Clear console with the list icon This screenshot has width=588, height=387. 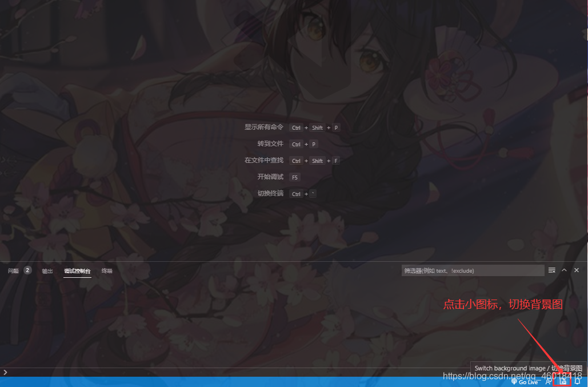pos(551,270)
